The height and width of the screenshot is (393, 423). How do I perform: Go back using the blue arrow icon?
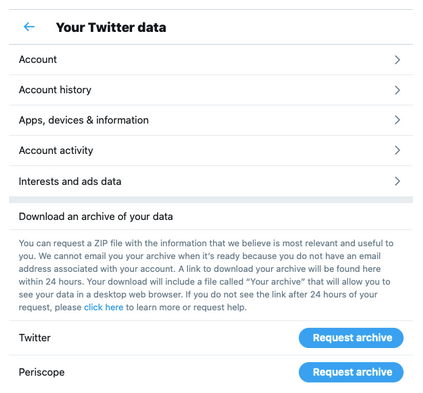[29, 27]
